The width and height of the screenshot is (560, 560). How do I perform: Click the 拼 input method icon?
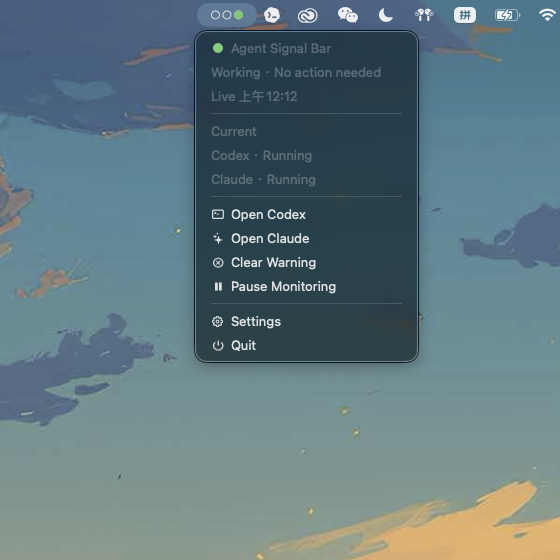(465, 15)
